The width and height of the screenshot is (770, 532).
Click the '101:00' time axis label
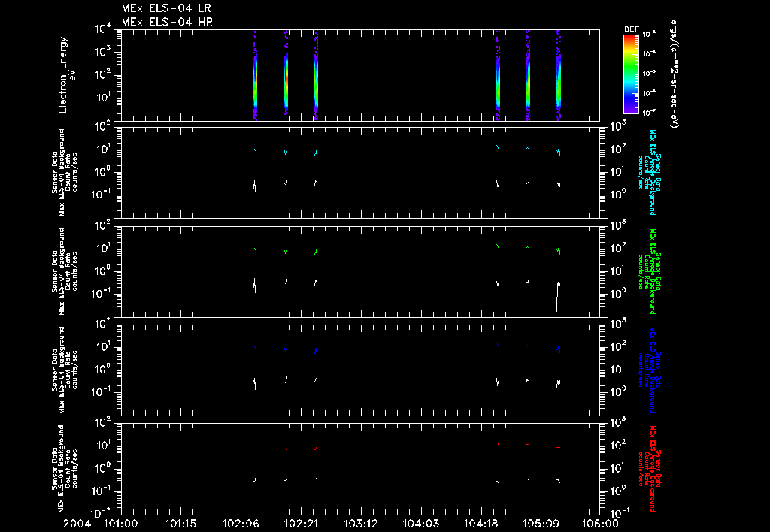tap(121, 524)
